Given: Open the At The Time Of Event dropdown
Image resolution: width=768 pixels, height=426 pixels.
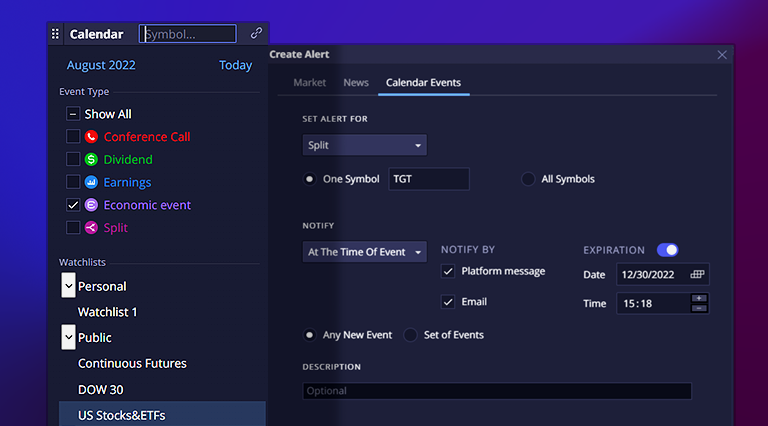Looking at the screenshot, I should click(x=364, y=252).
